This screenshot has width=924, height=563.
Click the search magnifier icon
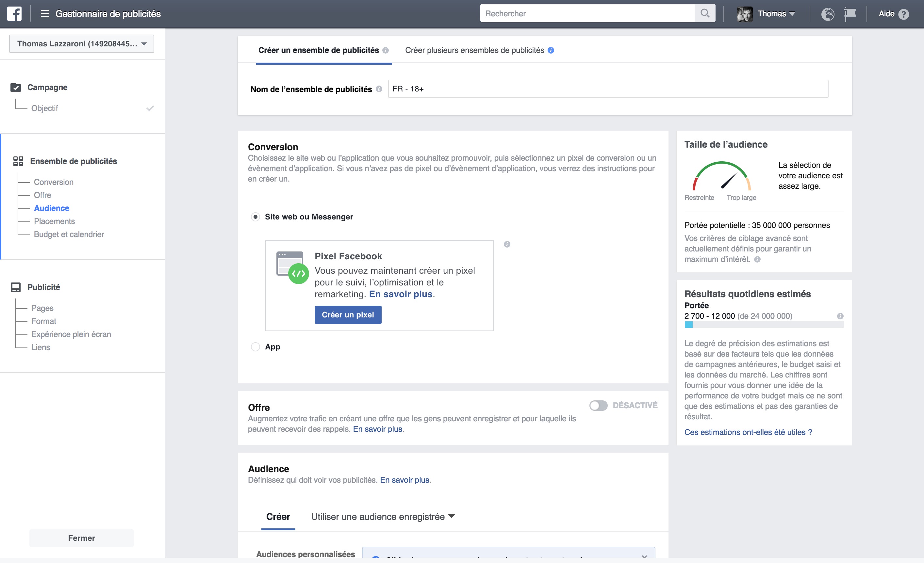[705, 13]
